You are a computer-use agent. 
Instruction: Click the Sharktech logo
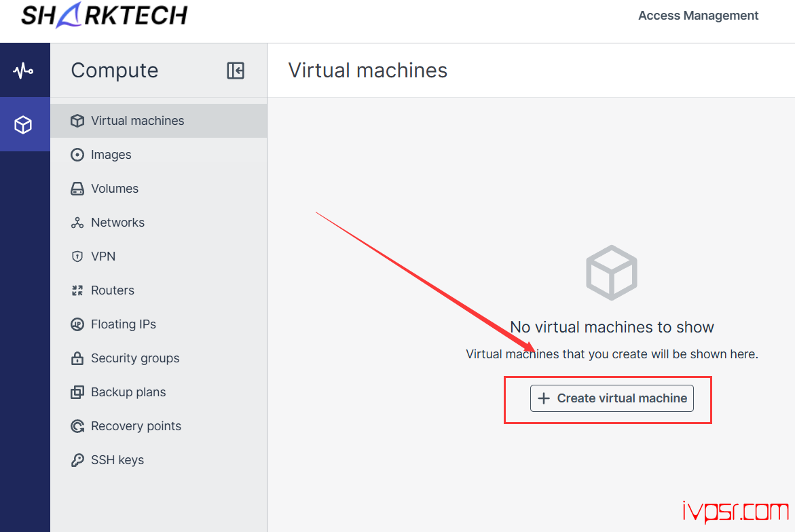coord(104,15)
